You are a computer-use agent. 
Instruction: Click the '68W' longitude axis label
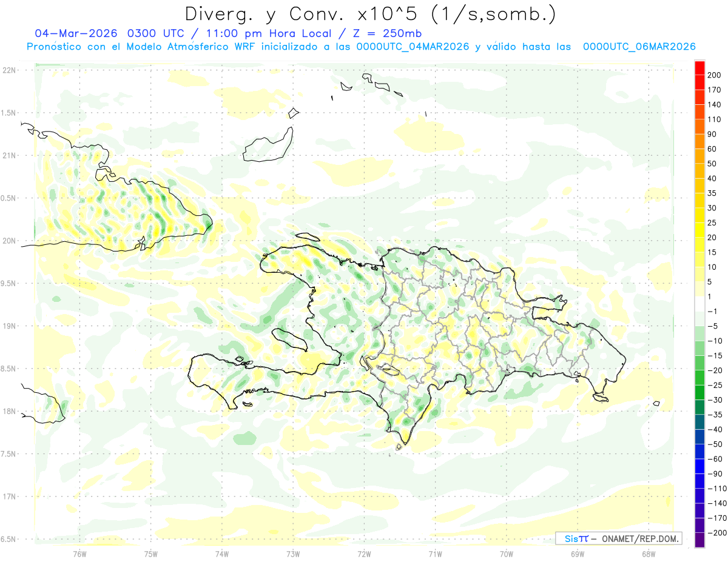(x=649, y=554)
